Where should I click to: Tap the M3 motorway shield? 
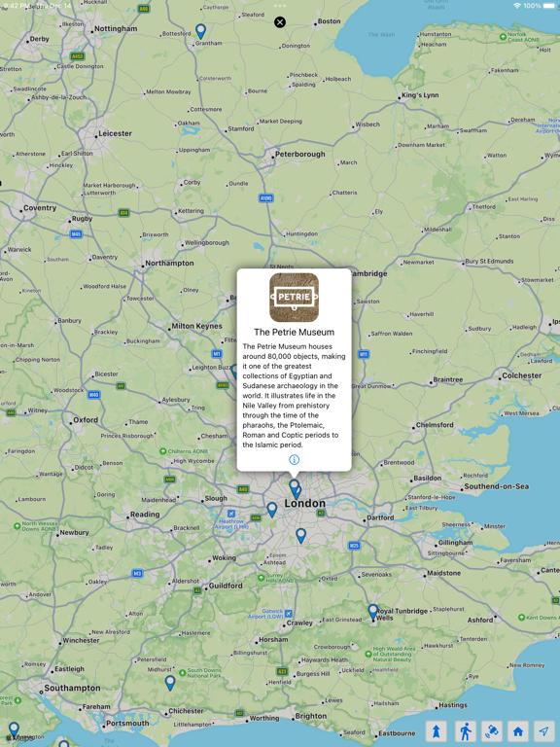point(137,573)
